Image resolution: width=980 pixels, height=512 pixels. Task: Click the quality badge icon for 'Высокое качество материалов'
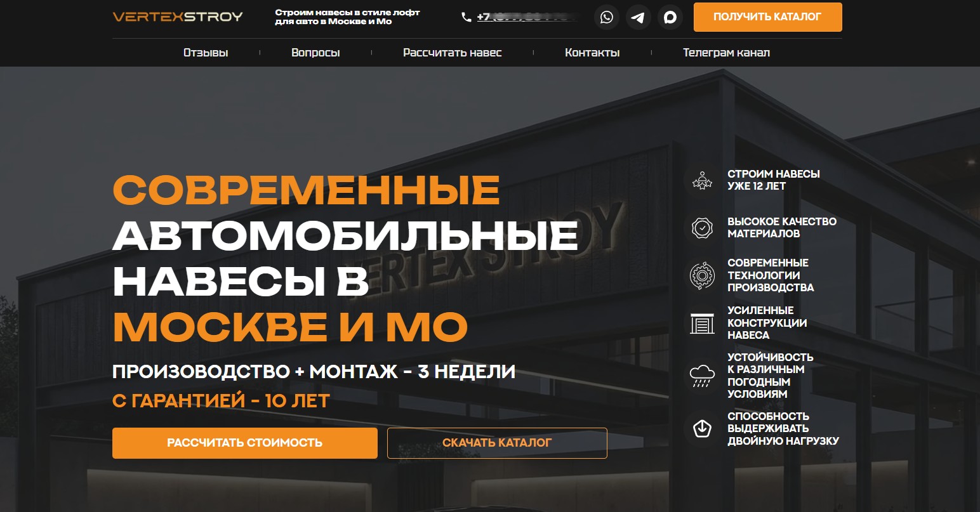[x=702, y=228]
